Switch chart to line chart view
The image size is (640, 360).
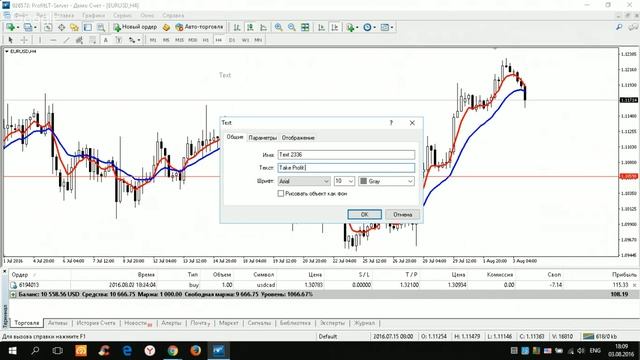[x=264, y=27]
